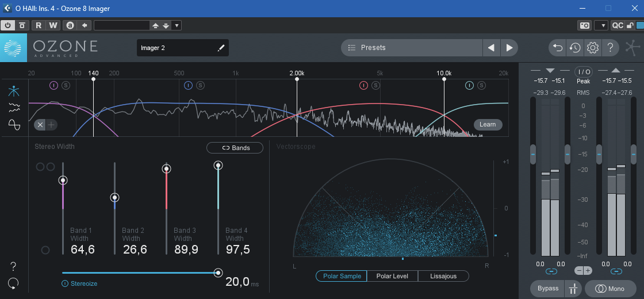644x299 pixels.
Task: Click the gain match icon beside Bypass
Action: coord(573,289)
